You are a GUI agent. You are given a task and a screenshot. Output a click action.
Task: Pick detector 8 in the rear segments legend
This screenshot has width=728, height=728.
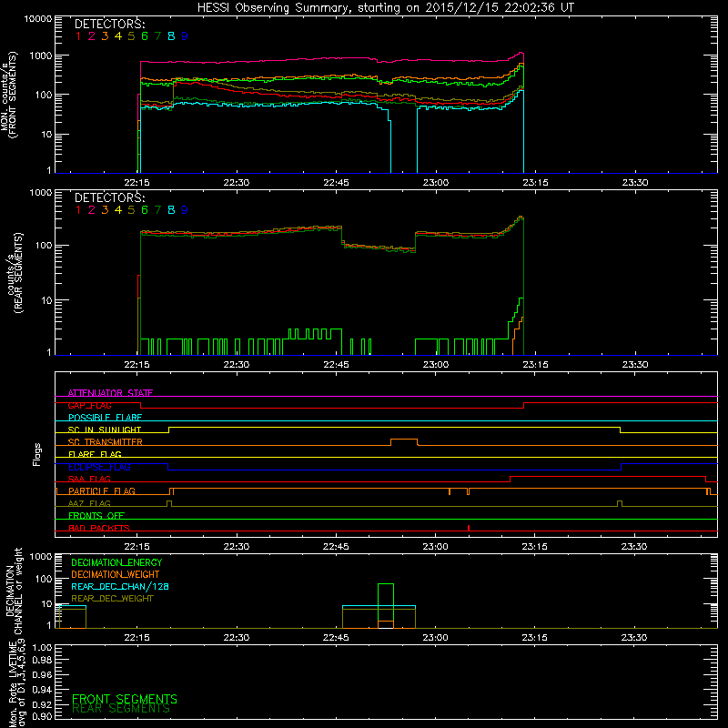point(171,210)
